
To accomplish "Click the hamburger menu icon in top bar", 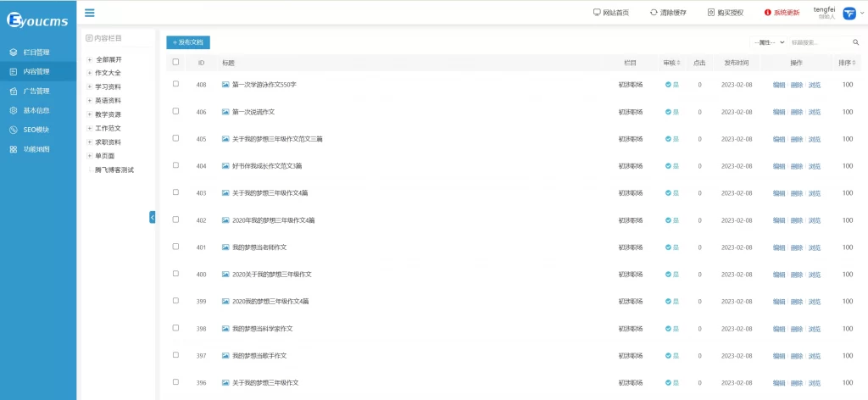I will point(90,12).
